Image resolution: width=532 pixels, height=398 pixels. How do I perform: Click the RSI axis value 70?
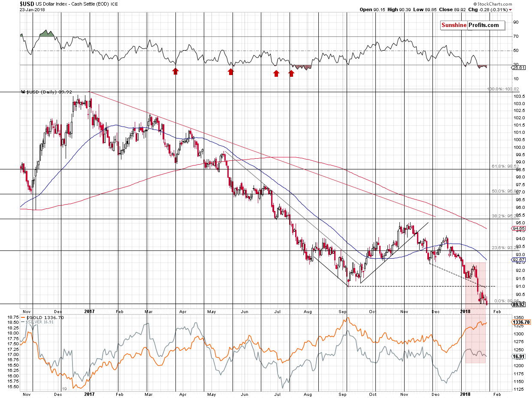tap(516, 36)
